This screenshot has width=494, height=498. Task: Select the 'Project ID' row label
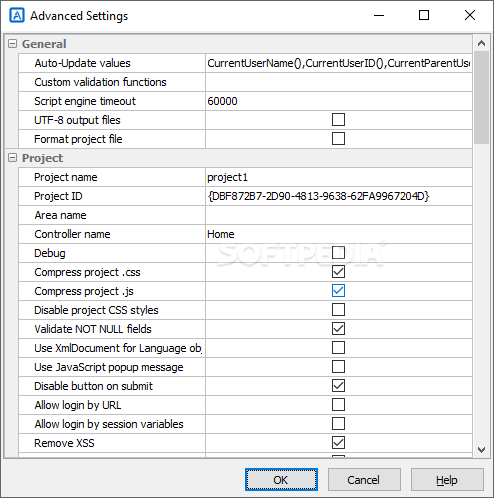tap(58, 196)
